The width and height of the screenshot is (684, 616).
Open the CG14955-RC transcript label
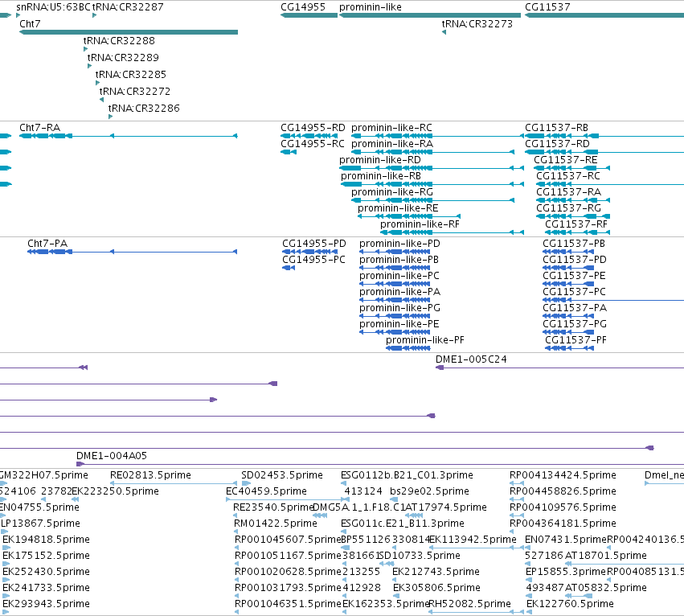pyautogui.click(x=313, y=144)
